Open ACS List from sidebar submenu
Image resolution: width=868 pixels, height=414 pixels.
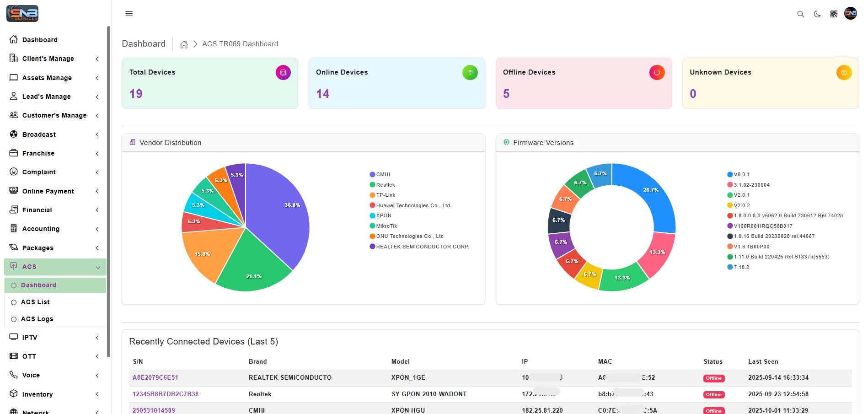pos(35,302)
